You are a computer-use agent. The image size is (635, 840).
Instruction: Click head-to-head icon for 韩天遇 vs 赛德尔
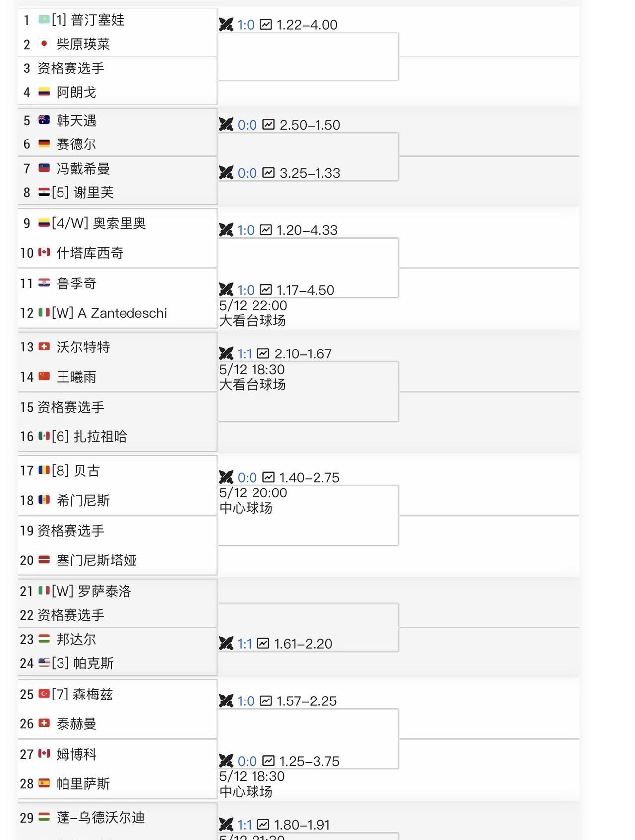[x=226, y=124]
